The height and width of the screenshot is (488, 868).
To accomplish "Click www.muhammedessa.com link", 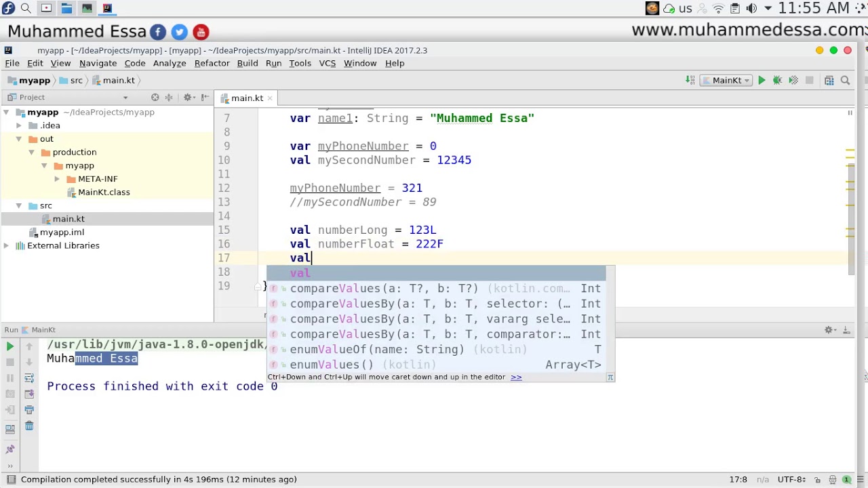I will (x=749, y=30).
